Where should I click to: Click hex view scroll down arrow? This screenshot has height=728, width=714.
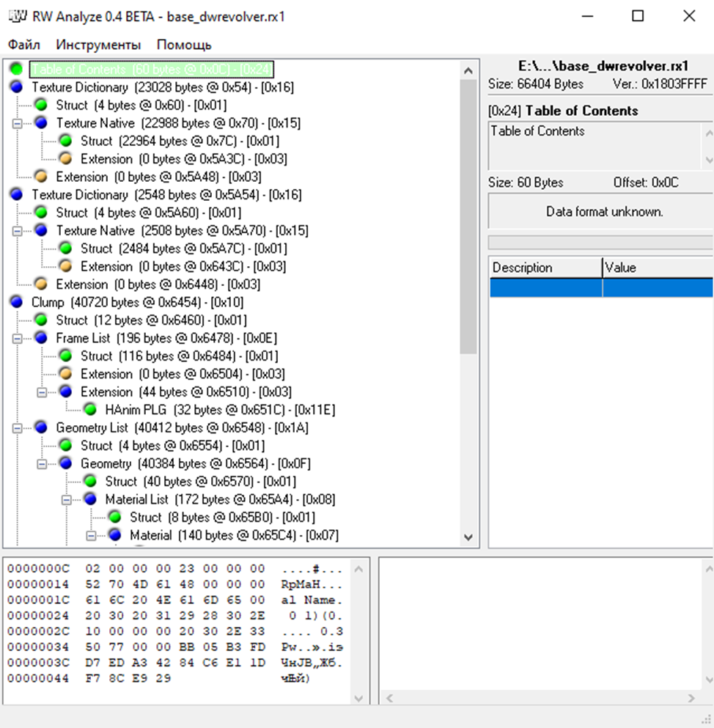[x=359, y=698]
